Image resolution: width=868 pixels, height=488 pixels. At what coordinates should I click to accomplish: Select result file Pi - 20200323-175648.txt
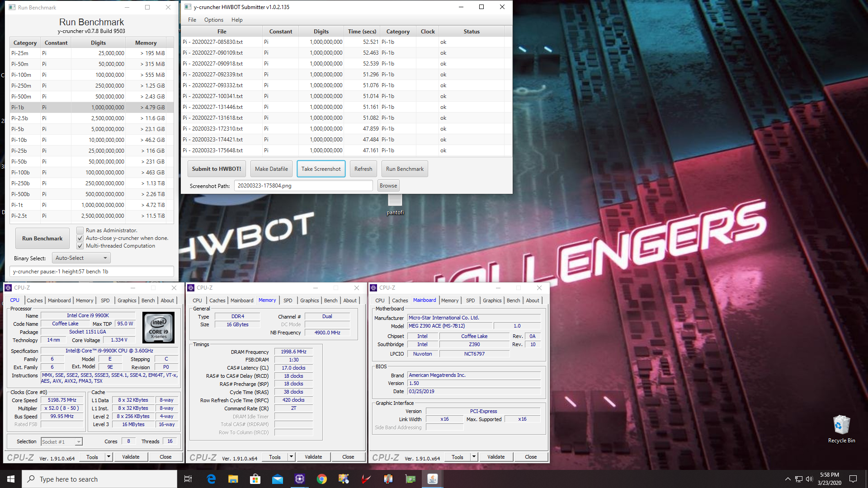tap(346, 150)
